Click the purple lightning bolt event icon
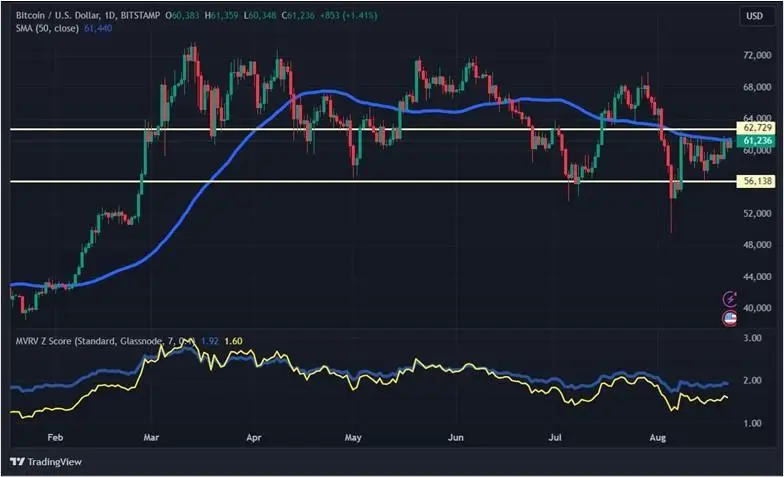 tap(731, 299)
